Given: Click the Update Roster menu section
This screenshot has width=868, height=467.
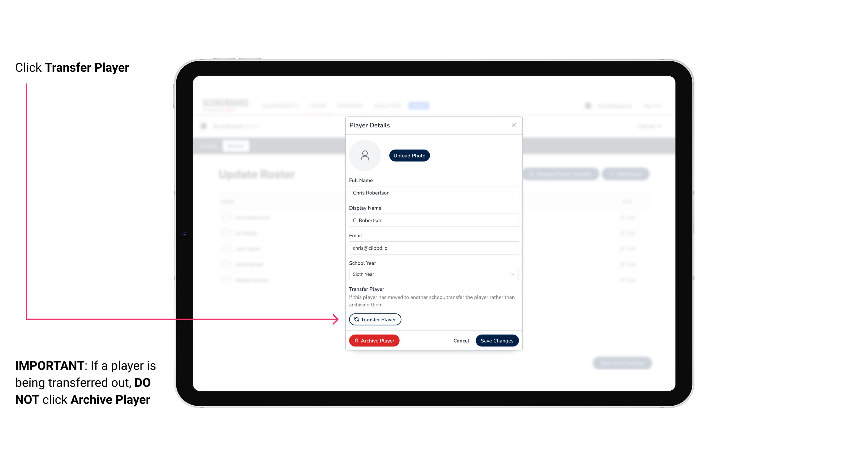Looking at the screenshot, I should pos(257,174).
